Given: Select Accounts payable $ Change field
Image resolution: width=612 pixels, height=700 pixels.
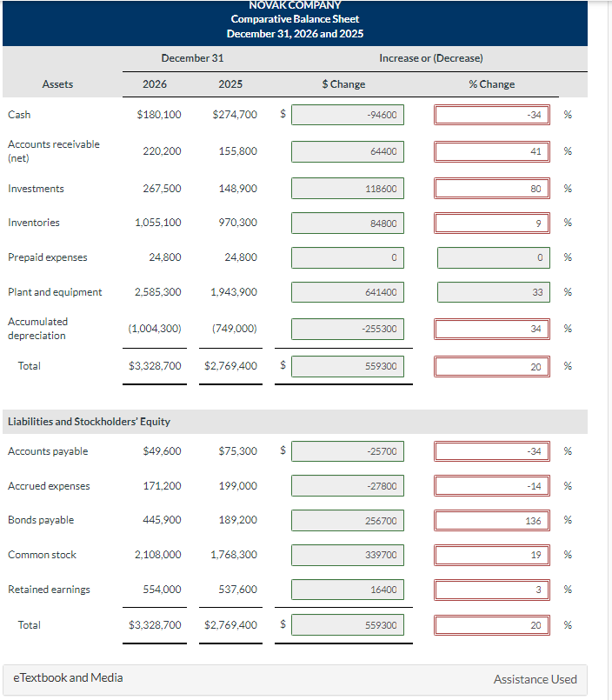Looking at the screenshot, I should (x=347, y=451).
